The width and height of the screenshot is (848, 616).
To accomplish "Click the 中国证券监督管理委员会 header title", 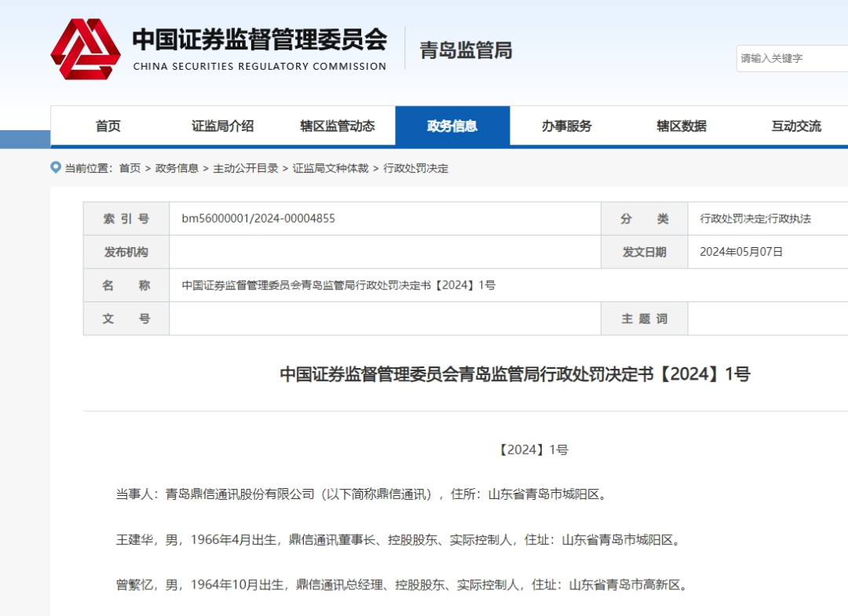I will pos(260,39).
